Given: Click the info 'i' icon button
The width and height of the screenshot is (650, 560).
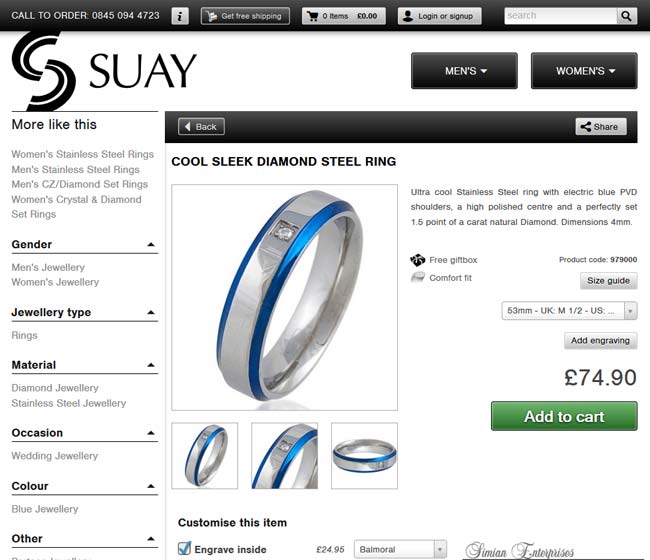Looking at the screenshot, I should tap(180, 16).
